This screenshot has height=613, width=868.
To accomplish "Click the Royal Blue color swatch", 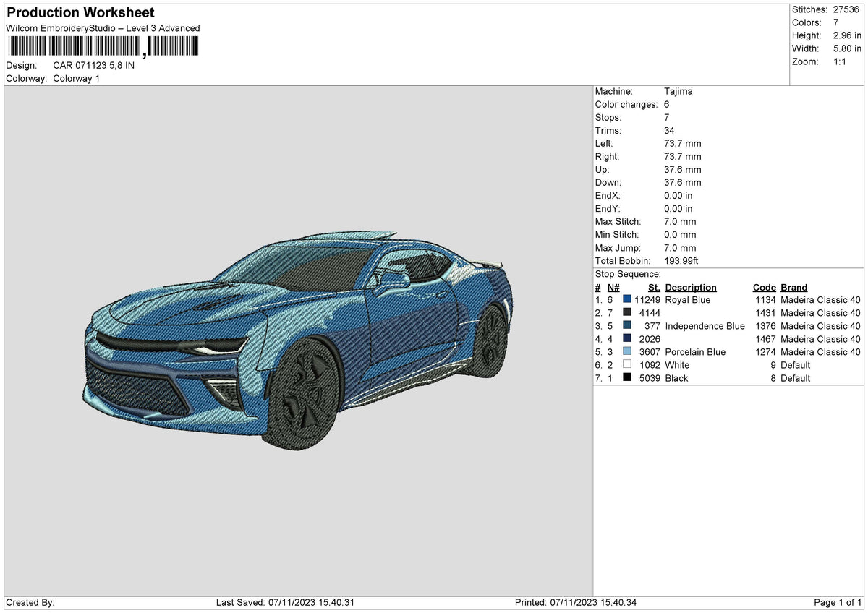I will pyautogui.click(x=627, y=299).
